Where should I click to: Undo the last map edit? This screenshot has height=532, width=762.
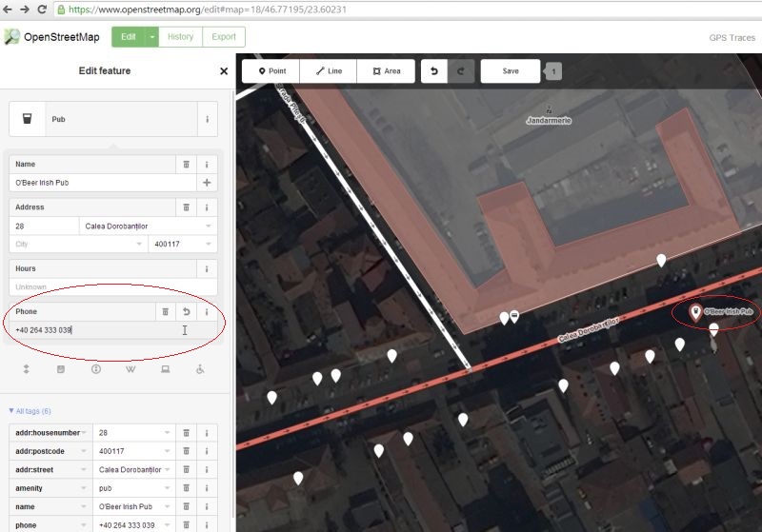434,71
